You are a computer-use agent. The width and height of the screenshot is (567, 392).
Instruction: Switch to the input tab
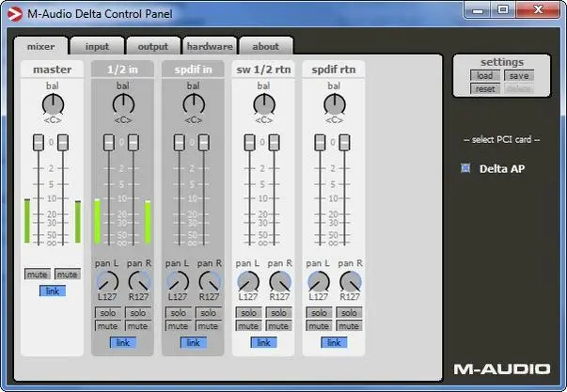click(97, 46)
